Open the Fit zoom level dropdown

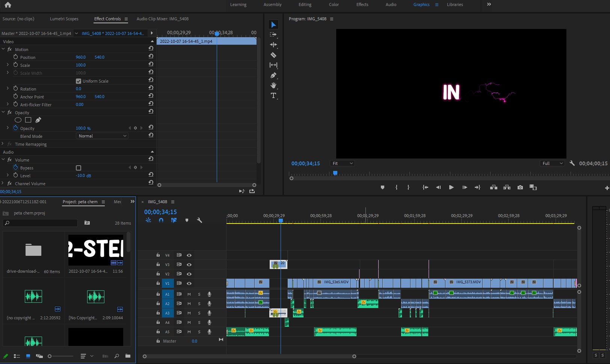click(342, 163)
